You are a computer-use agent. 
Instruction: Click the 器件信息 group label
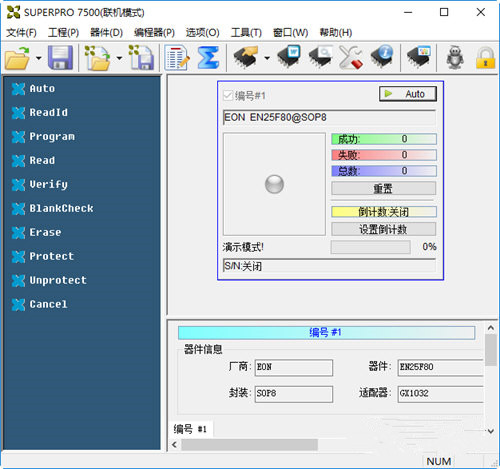pos(203,349)
